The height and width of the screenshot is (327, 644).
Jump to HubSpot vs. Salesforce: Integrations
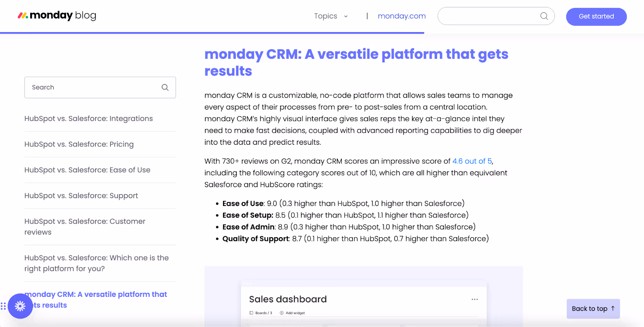(x=89, y=119)
